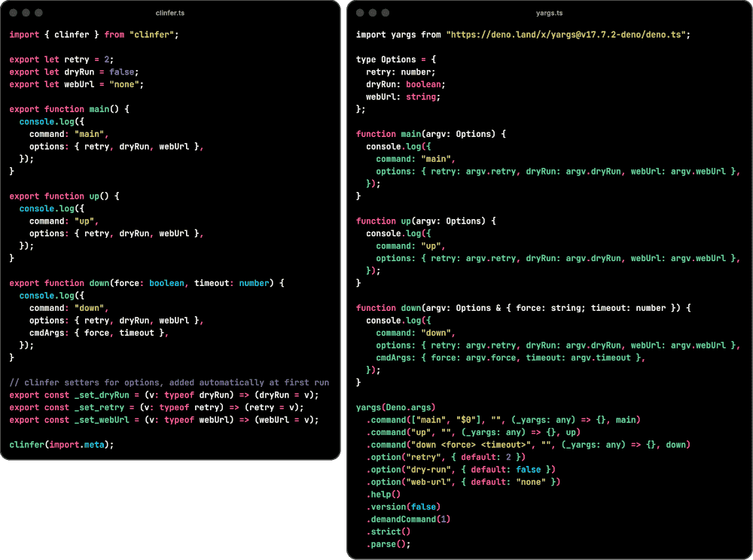Click the clinfer.ts window title
The image size is (753, 560).
point(170,13)
